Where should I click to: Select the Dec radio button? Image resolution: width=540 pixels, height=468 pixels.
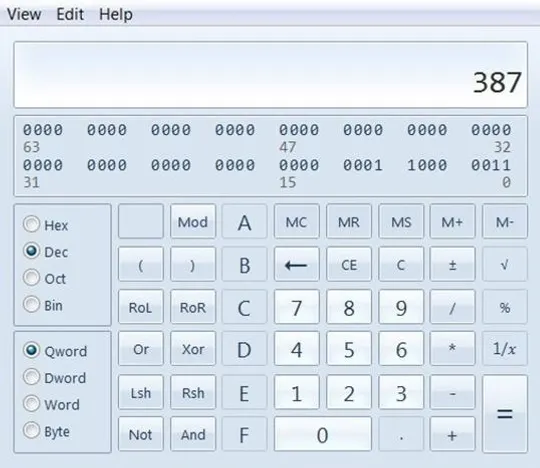point(45,252)
